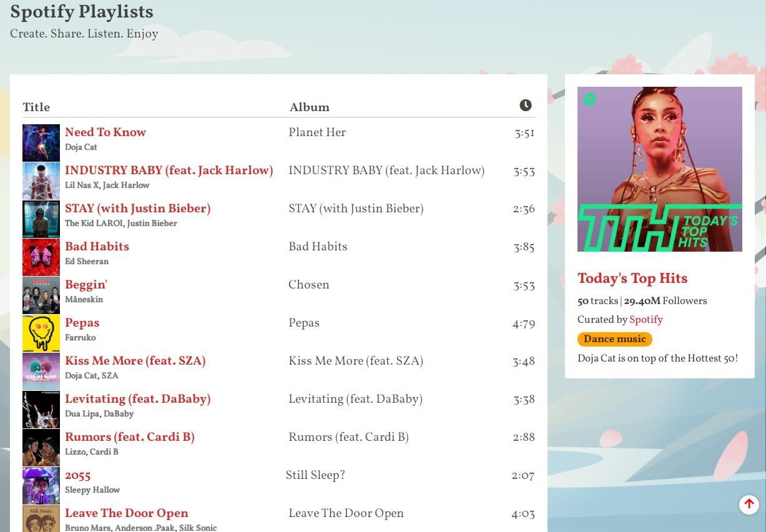Open "Kiss Me More (feat. SZA)" track
This screenshot has height=532, width=766.
click(135, 361)
